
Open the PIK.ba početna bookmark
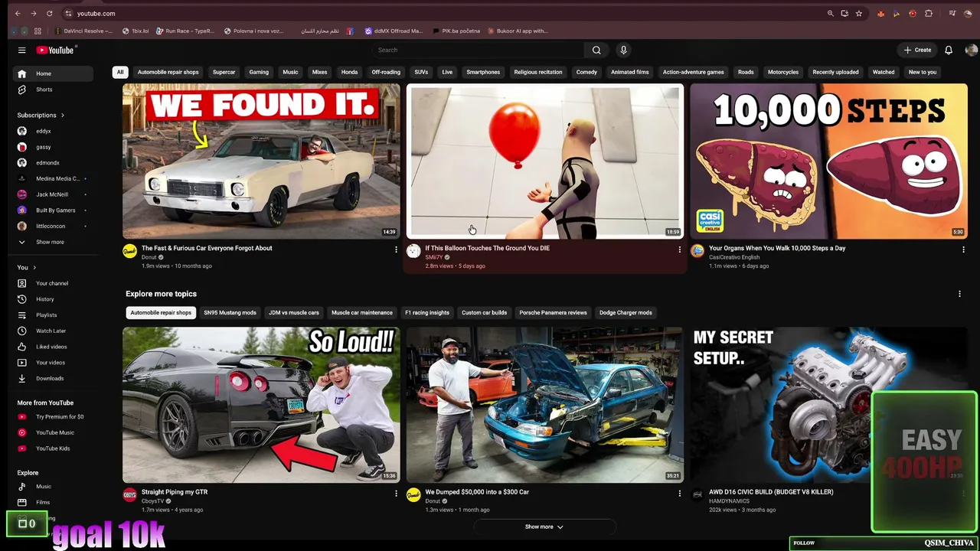(x=456, y=31)
